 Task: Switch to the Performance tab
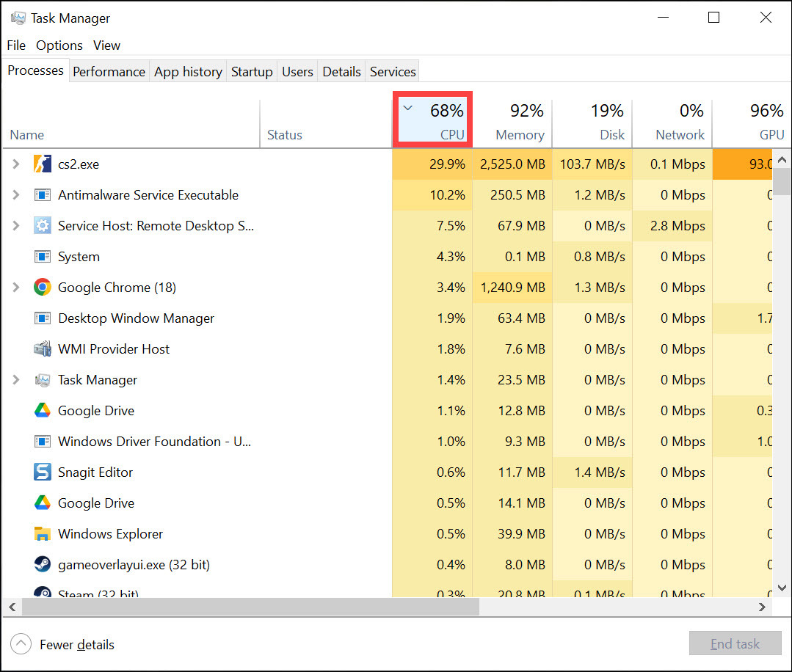(109, 71)
